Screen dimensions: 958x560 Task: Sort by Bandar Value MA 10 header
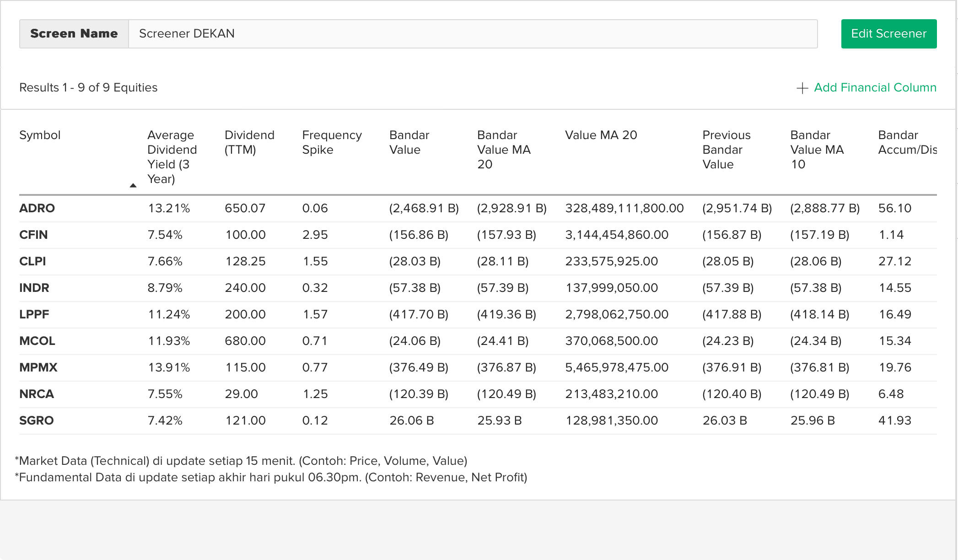tap(817, 150)
